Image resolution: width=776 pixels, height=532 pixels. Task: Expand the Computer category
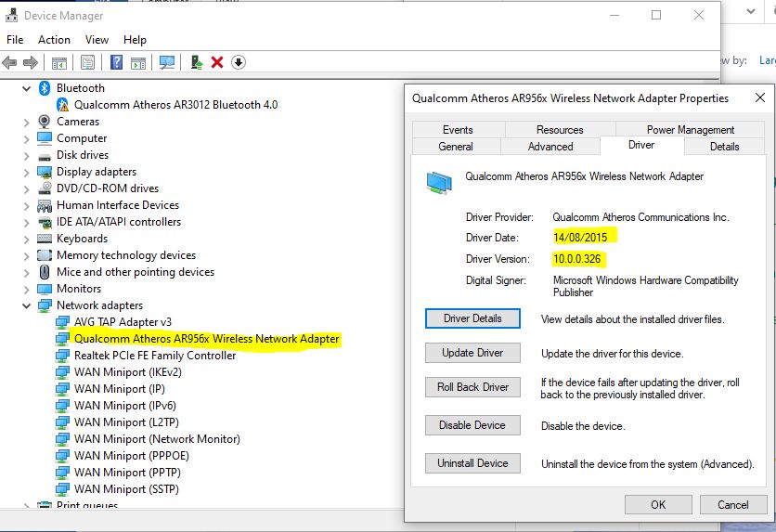pyautogui.click(x=26, y=139)
